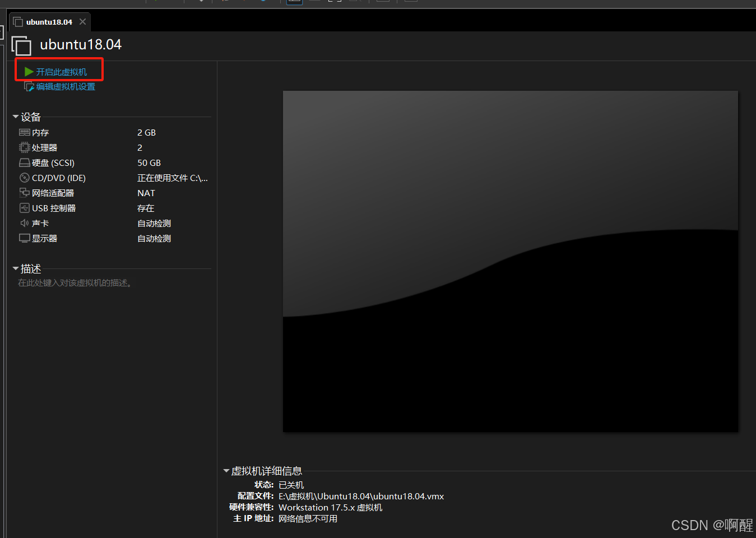Screen dimensions: 756x538
Task: Click the 内存 memory device icon
Action: pyautogui.click(x=24, y=133)
